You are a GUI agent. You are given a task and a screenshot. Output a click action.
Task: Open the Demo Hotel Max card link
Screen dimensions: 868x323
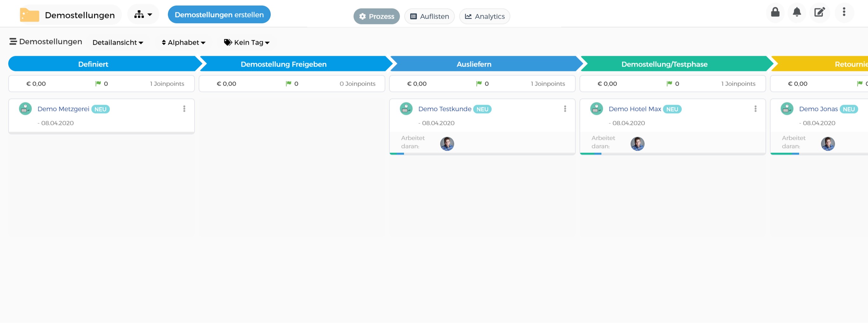point(635,109)
